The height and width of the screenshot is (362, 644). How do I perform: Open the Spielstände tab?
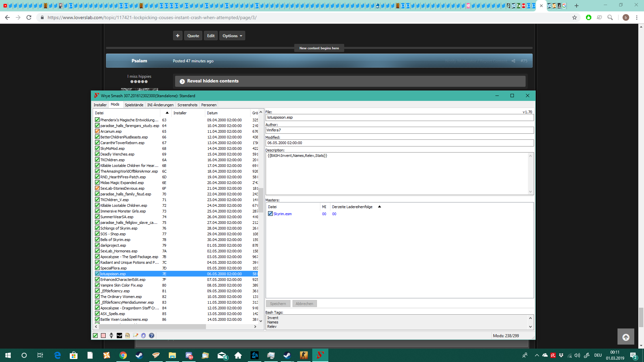[134, 105]
